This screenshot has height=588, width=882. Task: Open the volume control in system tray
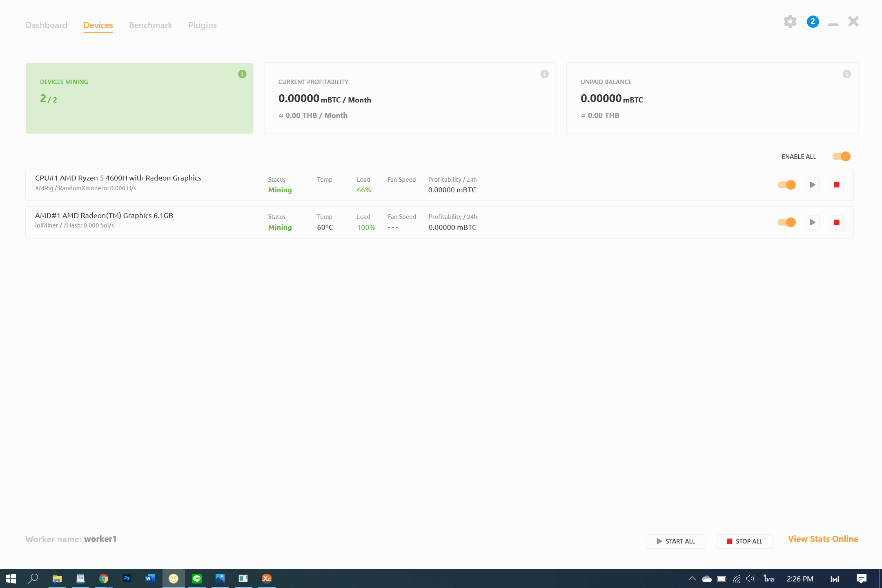tap(751, 579)
